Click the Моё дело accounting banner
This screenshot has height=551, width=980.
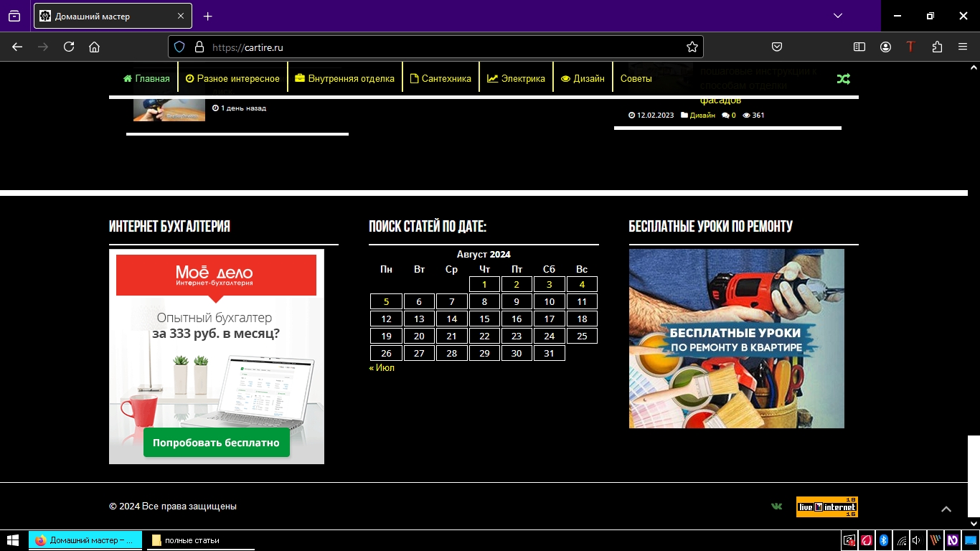tap(217, 357)
